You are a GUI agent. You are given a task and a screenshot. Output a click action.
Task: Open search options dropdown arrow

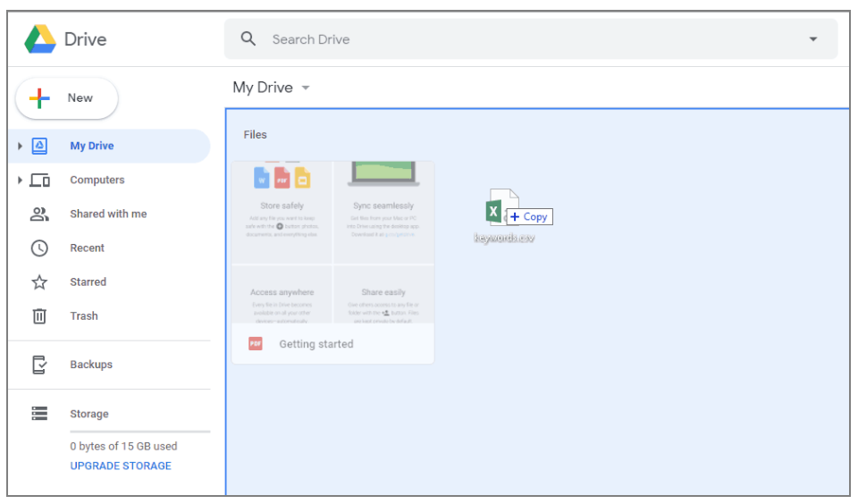point(813,38)
